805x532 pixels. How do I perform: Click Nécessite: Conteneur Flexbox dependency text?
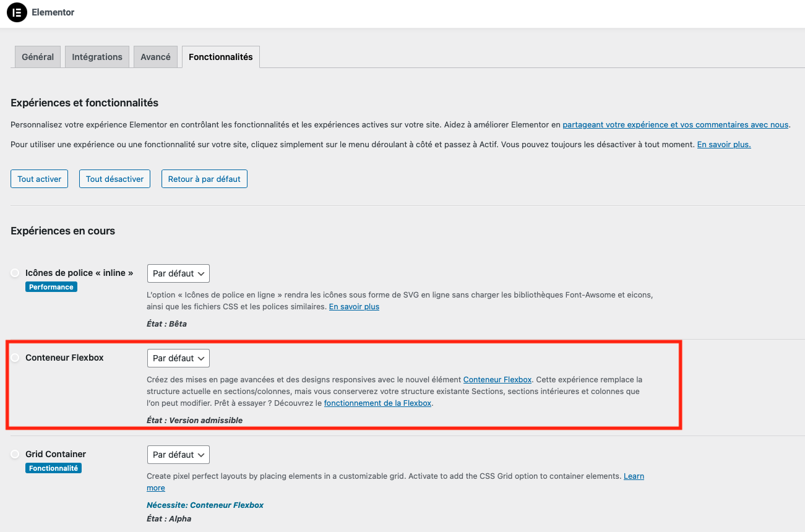coord(205,505)
